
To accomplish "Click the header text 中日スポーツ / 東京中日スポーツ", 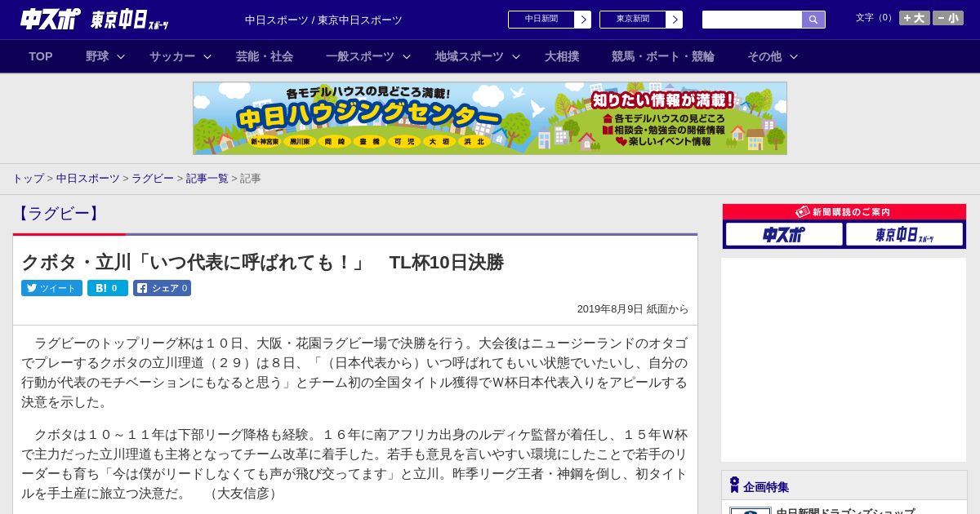I will [x=323, y=20].
